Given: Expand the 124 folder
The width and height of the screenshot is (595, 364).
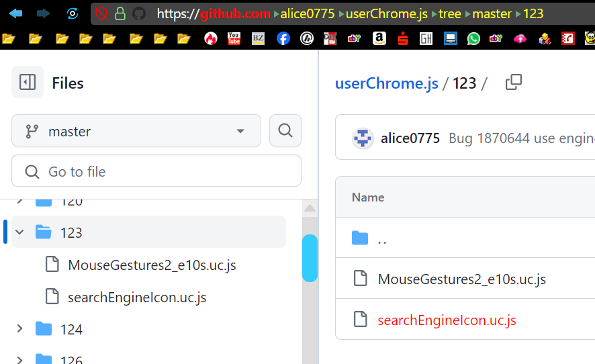Looking at the screenshot, I should [x=19, y=329].
